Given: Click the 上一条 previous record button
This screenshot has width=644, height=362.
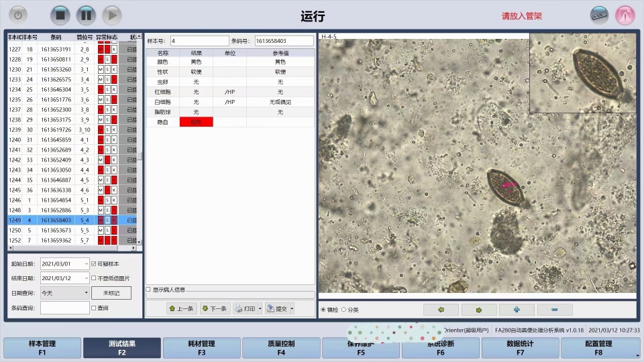Looking at the screenshot, I should pos(181,308).
